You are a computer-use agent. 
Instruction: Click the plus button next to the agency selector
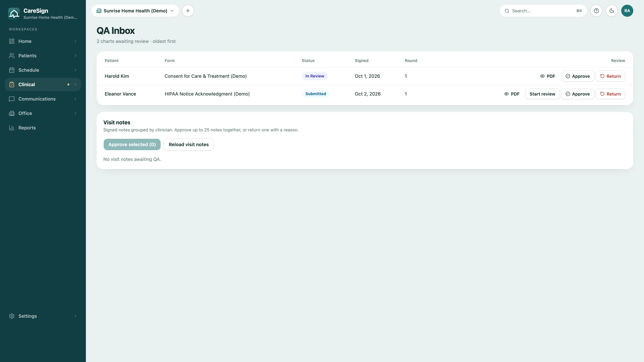(188, 11)
